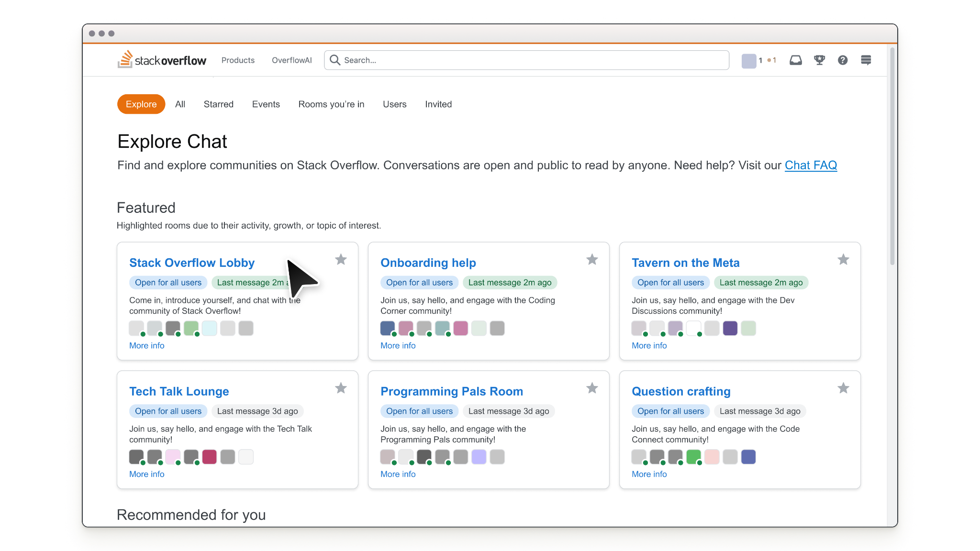This screenshot has width=980, height=551.
Task: Switch to Rooms you're in tab
Action: tap(331, 104)
